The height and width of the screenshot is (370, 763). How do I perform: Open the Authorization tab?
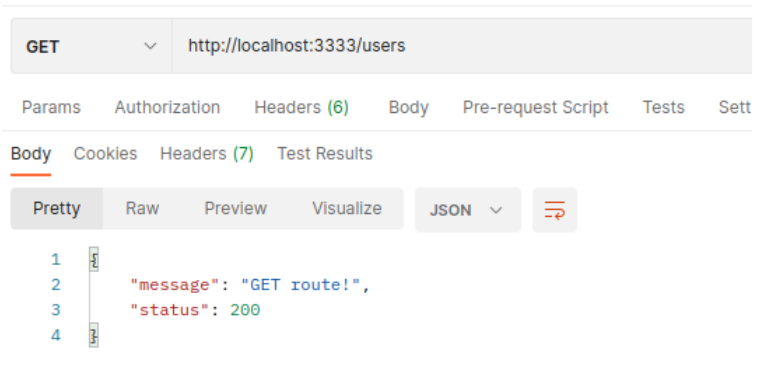click(x=167, y=107)
